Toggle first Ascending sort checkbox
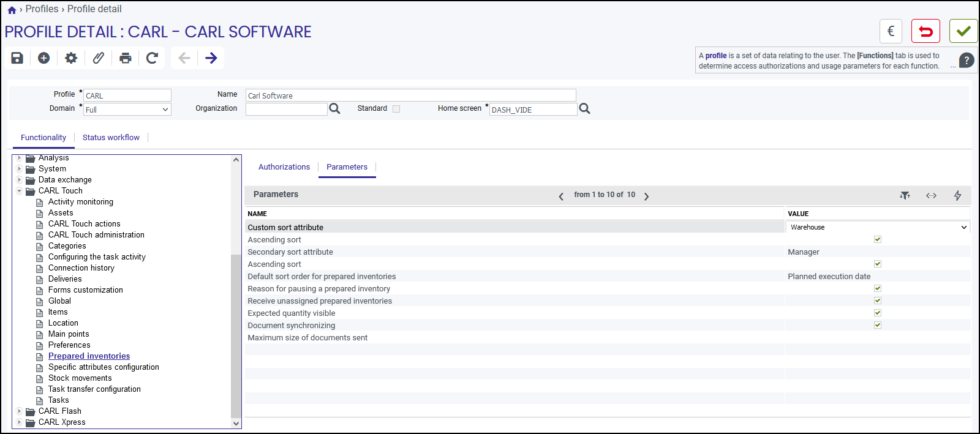This screenshot has width=980, height=434. click(878, 239)
